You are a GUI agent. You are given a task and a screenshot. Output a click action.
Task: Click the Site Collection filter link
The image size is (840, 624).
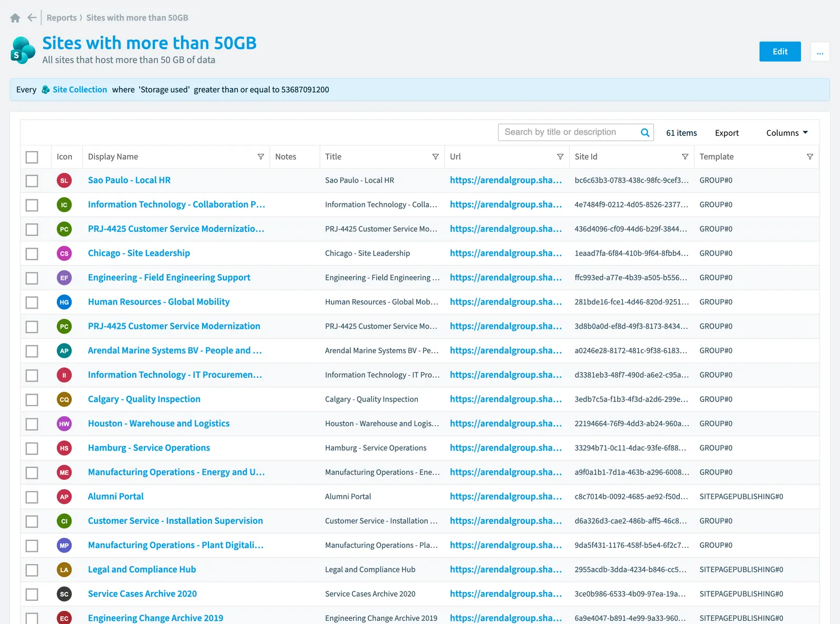pos(80,90)
